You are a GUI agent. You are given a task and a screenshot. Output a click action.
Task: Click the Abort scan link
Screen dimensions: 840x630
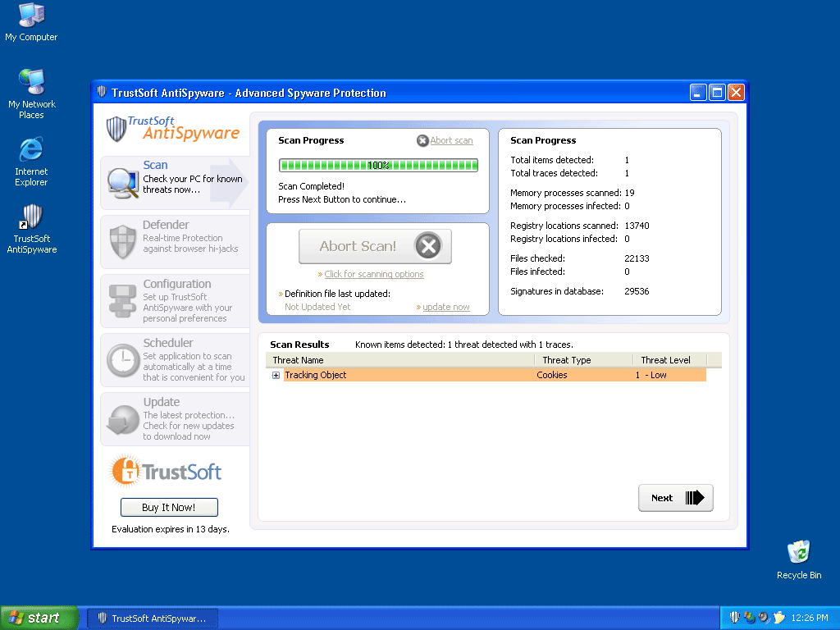pos(451,140)
